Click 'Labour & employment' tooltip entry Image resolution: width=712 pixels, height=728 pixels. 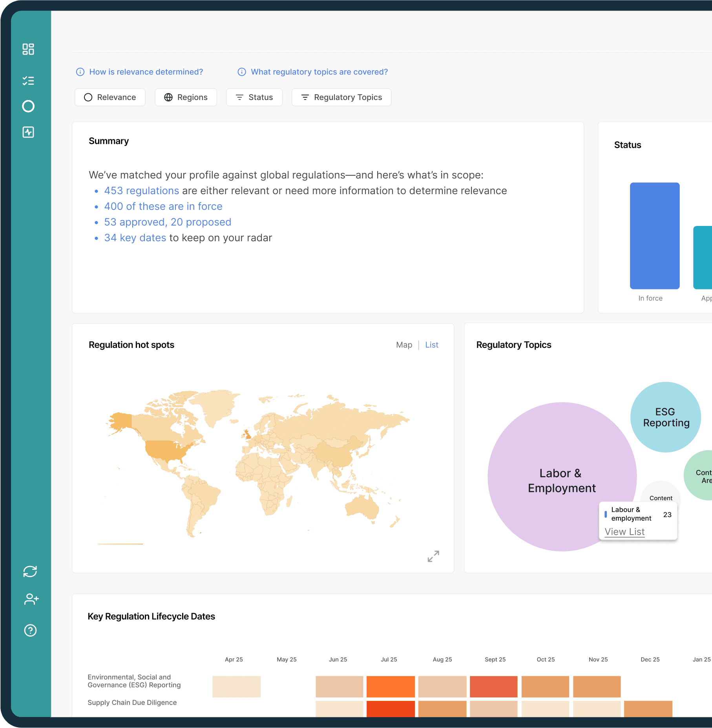coord(638,514)
